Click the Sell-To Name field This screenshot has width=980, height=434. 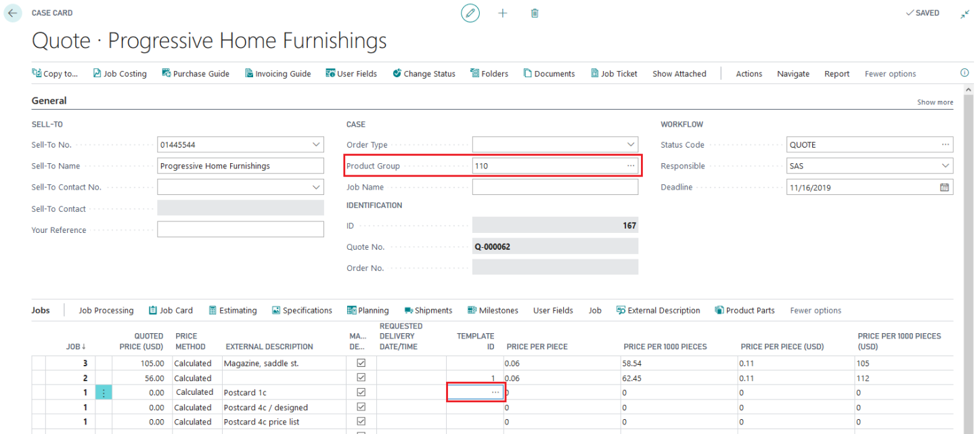tap(240, 166)
